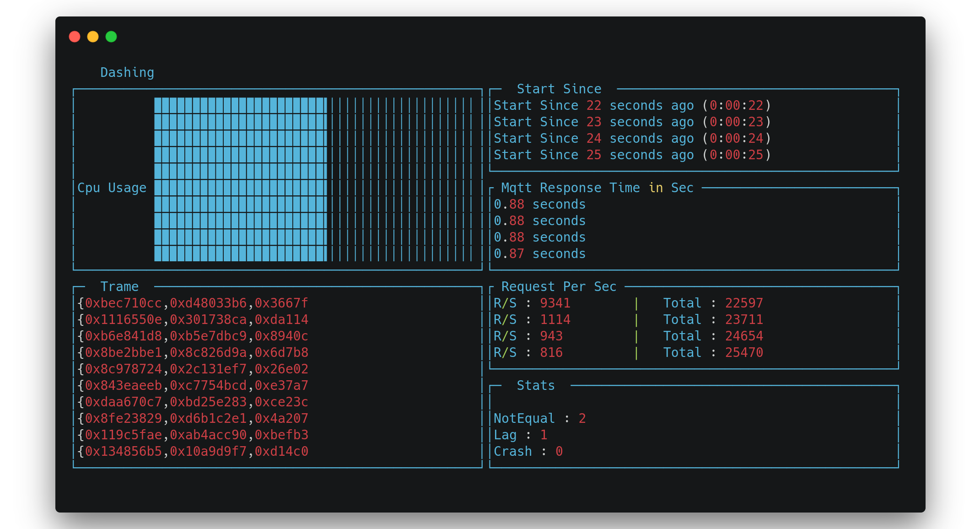Click the Total 25470 value
This screenshot has width=980, height=529.
744,352
